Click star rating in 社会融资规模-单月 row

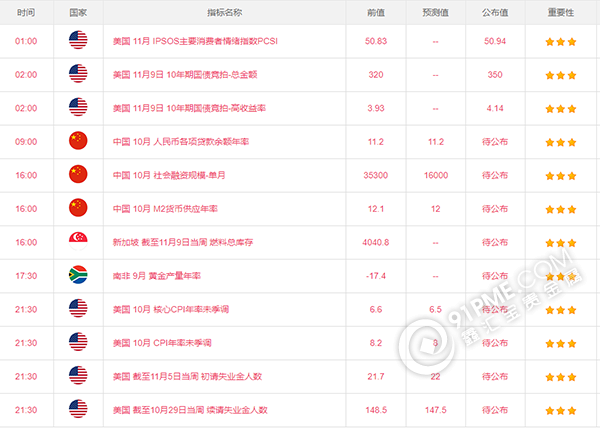coord(560,175)
